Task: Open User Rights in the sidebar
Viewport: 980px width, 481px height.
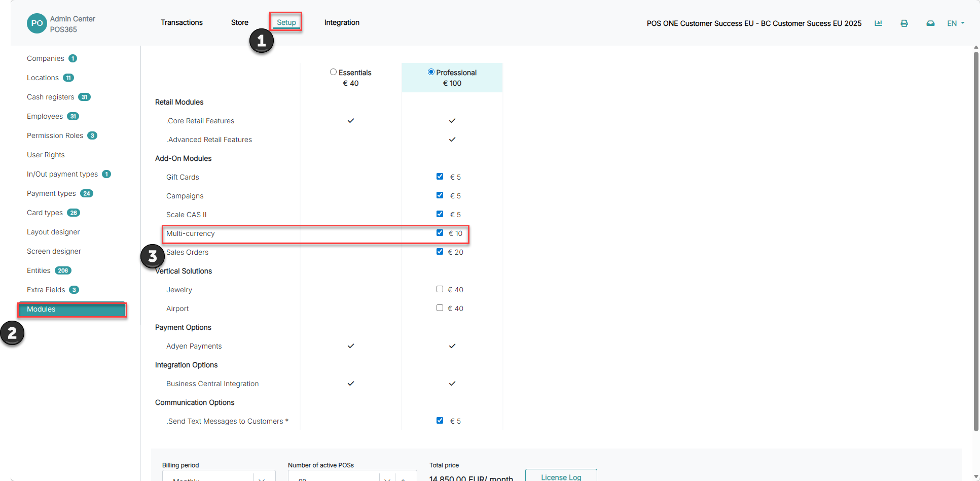Action: point(46,155)
